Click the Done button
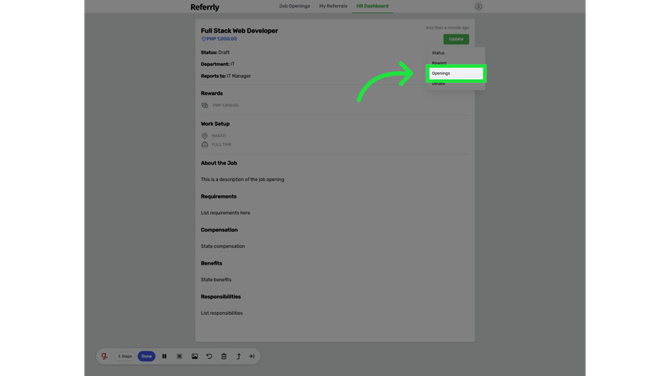Viewport: 670px width, 376px height. tap(147, 356)
